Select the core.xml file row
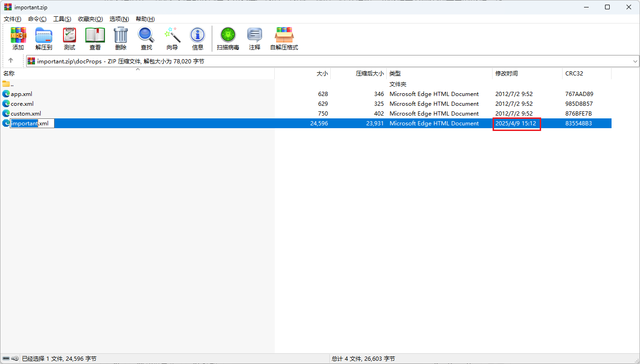 click(22, 104)
